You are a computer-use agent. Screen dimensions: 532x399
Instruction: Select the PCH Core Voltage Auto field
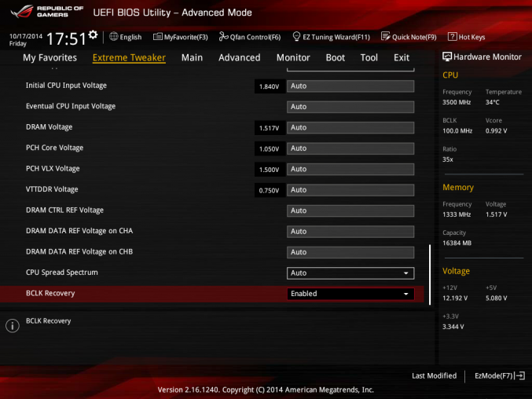350,148
